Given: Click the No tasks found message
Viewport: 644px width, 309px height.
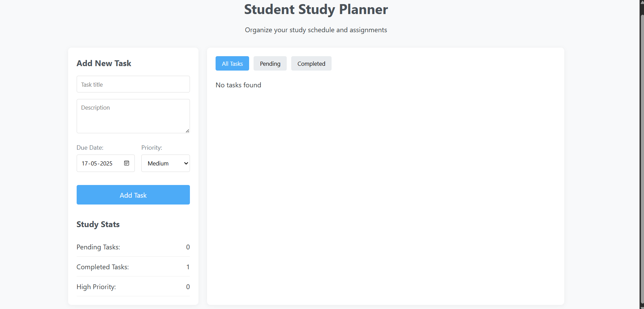Looking at the screenshot, I should [238, 85].
